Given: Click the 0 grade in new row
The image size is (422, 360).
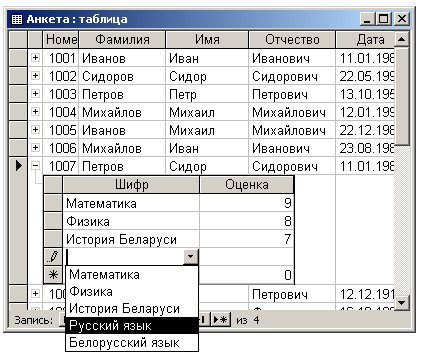Looking at the screenshot, I should (x=247, y=275).
